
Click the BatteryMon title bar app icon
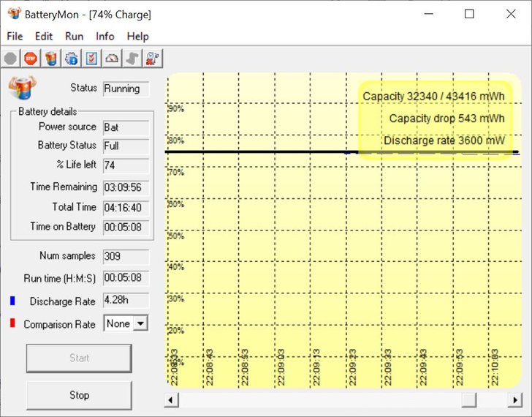pos(15,13)
